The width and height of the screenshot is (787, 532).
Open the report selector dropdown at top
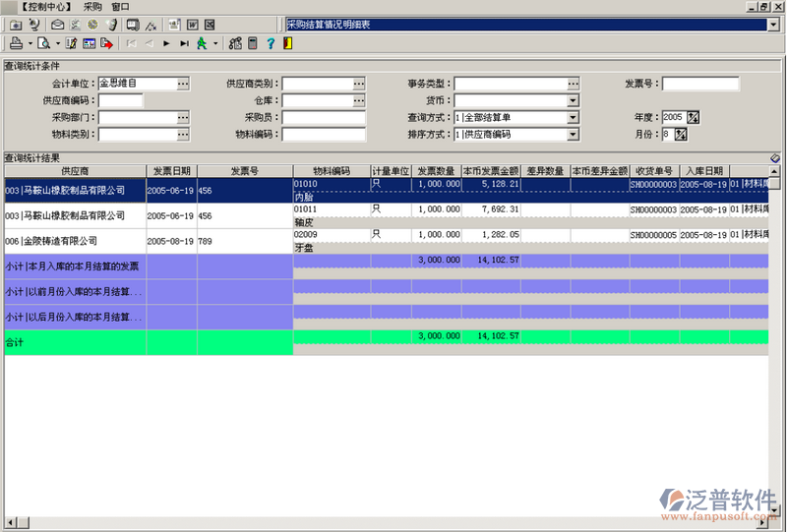coord(773,24)
